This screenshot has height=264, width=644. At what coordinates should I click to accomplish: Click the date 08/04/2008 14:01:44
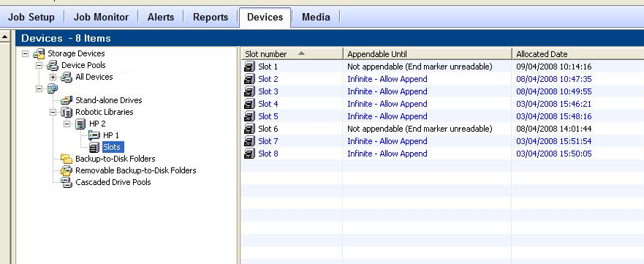554,129
